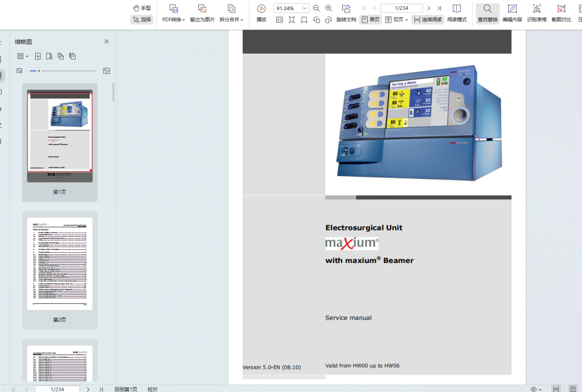Click the thumbnail size slider handle
582x392 pixels.
[x=39, y=71]
